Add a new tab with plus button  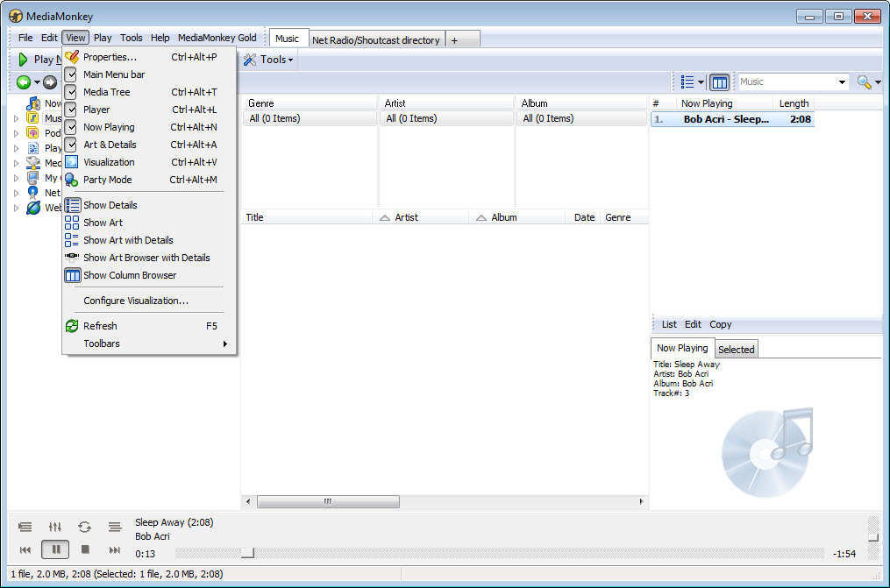pos(454,40)
